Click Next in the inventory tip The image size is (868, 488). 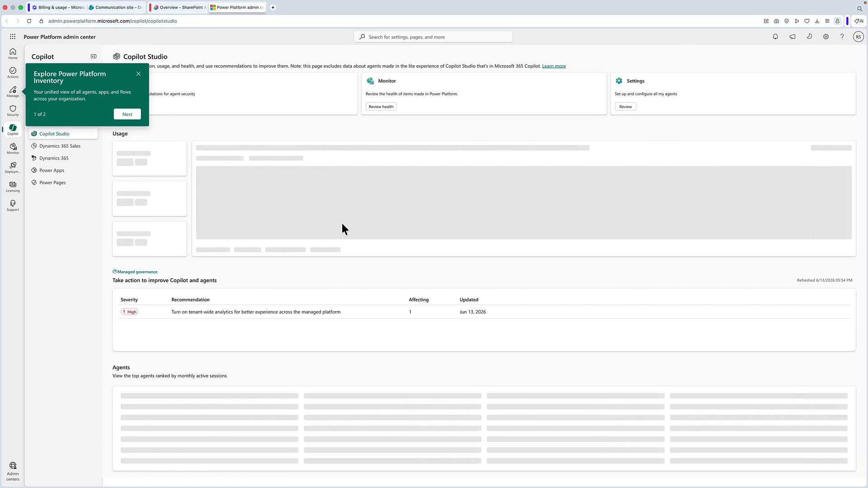127,114
